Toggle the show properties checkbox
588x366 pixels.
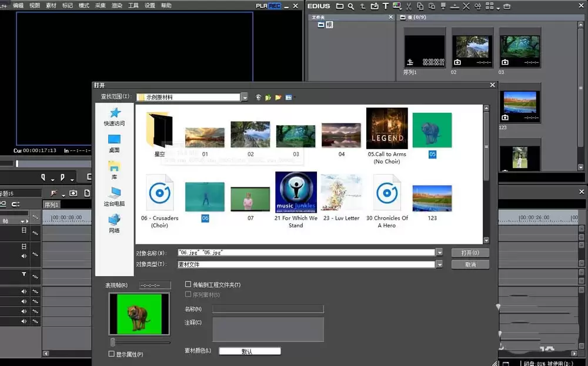(111, 354)
